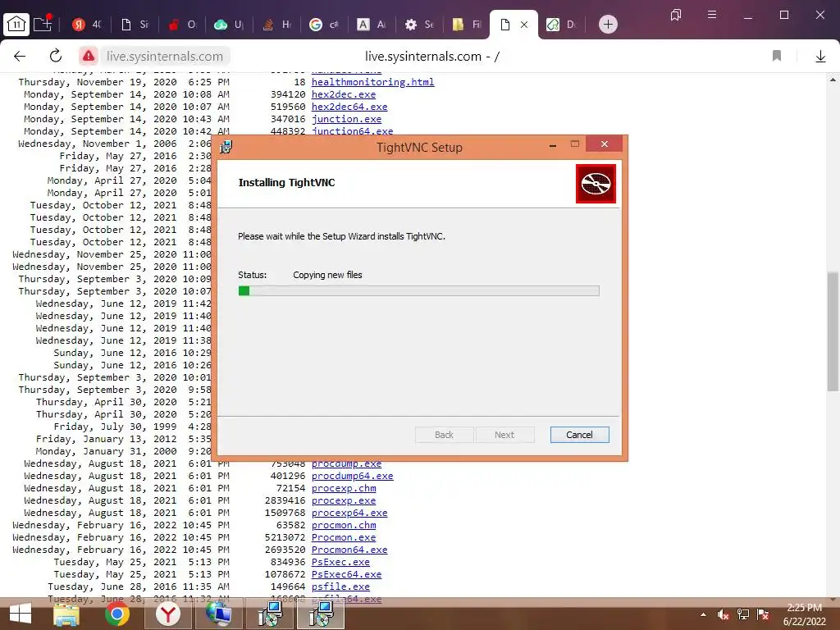Close the active live.sysinternals.com tab
The image size is (840, 630).
point(524,25)
